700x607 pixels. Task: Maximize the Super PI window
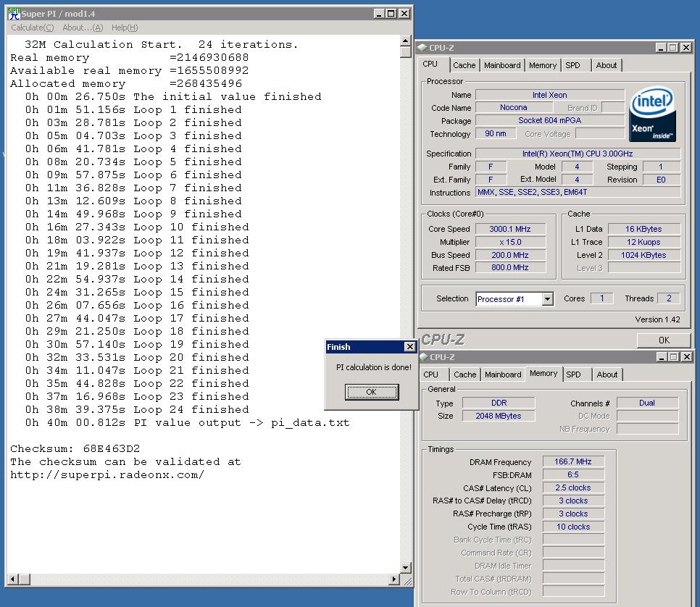pyautogui.click(x=391, y=13)
